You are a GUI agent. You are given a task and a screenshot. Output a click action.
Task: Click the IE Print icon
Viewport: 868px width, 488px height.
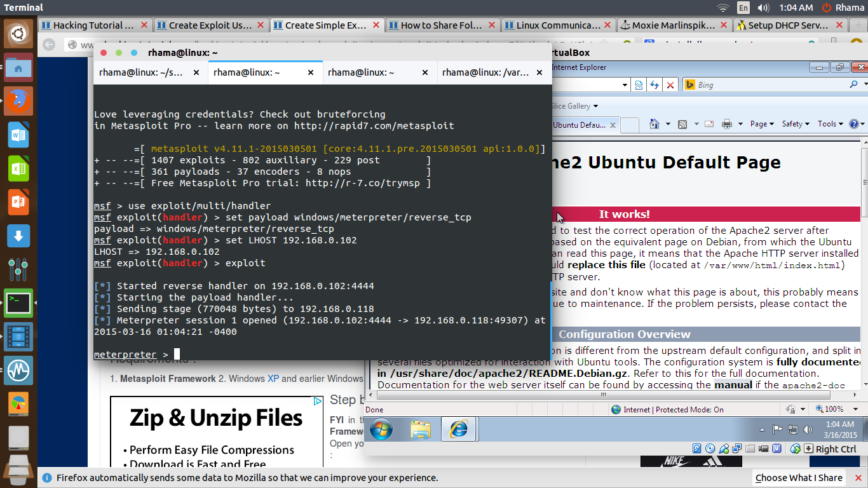[x=728, y=124]
